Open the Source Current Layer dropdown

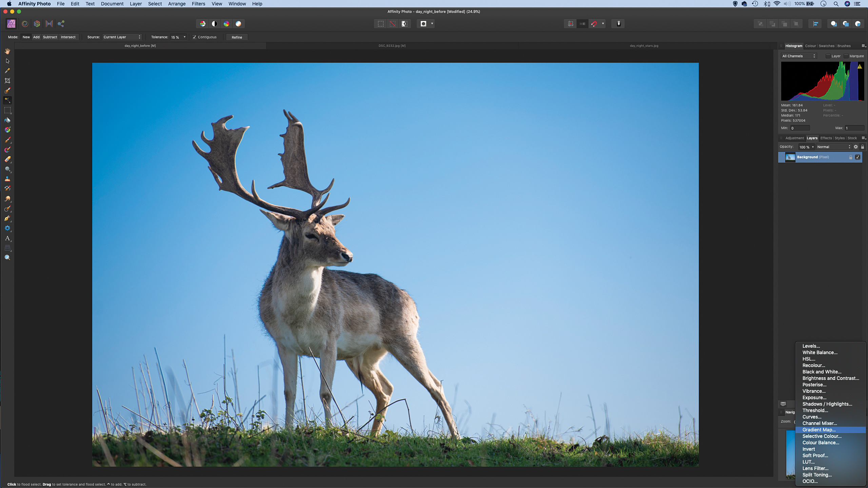(122, 37)
